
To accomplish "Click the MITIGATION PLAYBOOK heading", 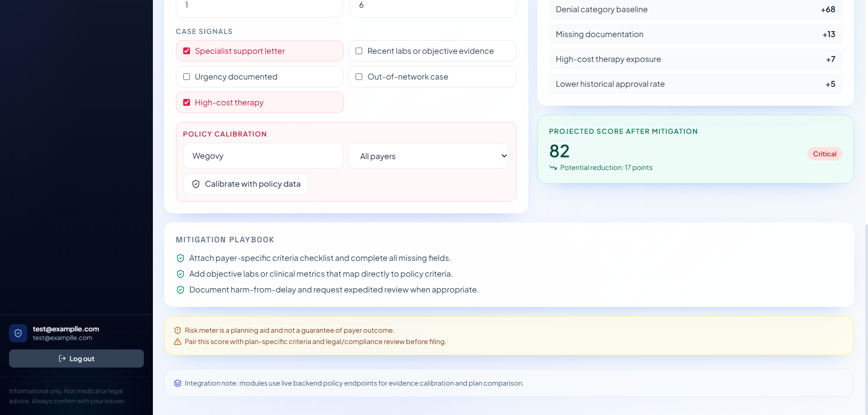I will click(x=225, y=240).
